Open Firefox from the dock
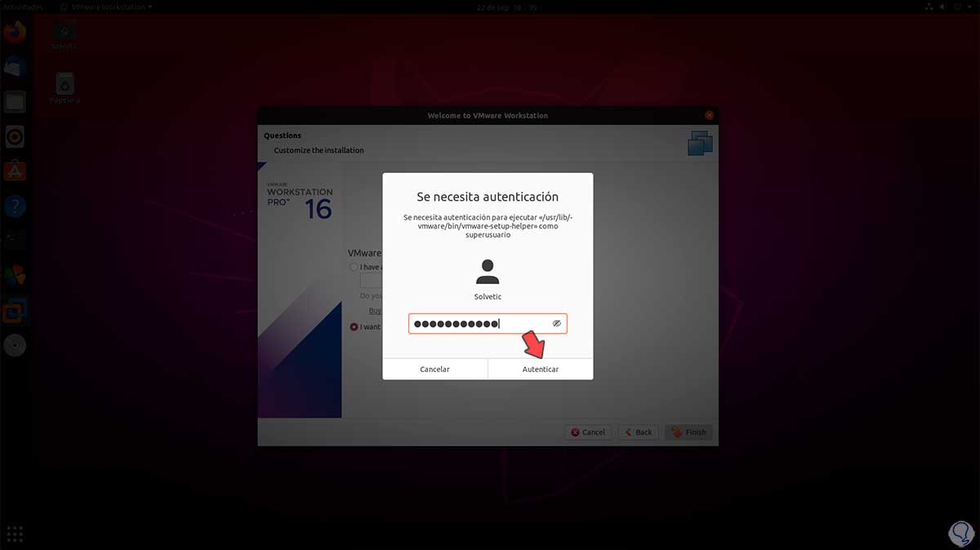This screenshot has width=980, height=550. coord(15,32)
